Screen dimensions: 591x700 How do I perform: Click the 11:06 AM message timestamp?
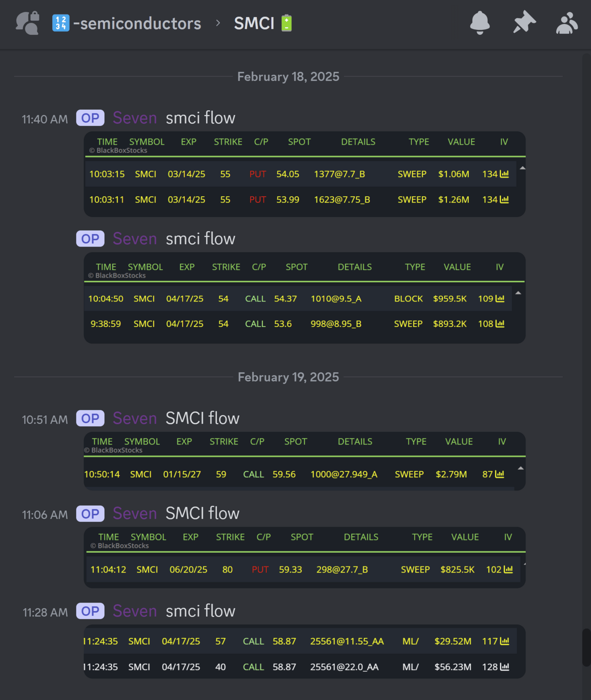coord(45,515)
